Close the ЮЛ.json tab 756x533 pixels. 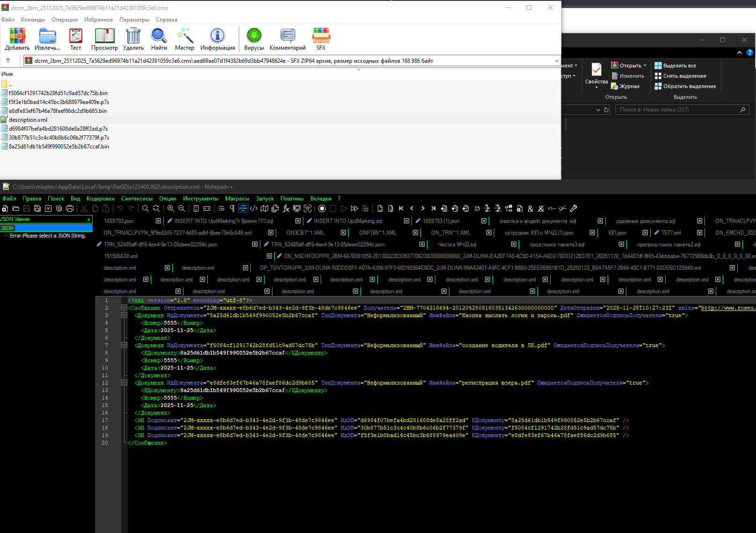point(645,233)
